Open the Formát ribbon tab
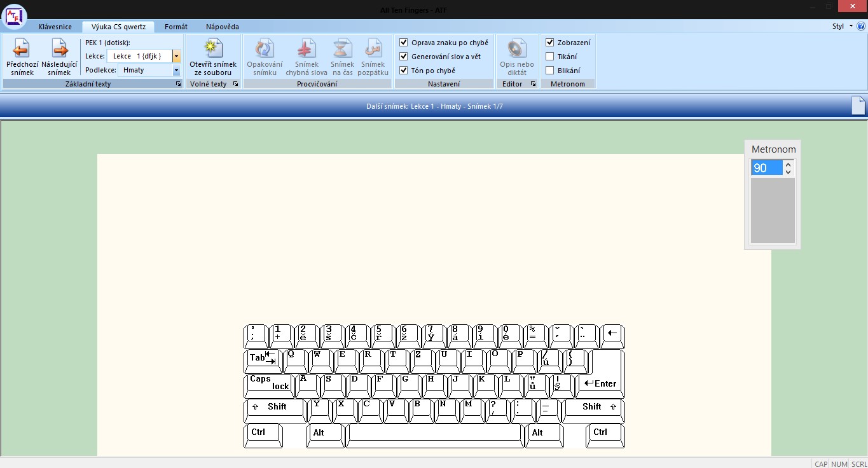The image size is (868, 468). tap(176, 27)
